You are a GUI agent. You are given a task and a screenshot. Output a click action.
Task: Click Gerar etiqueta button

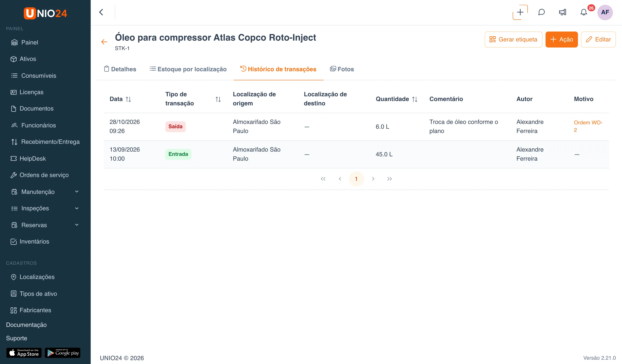tap(513, 40)
